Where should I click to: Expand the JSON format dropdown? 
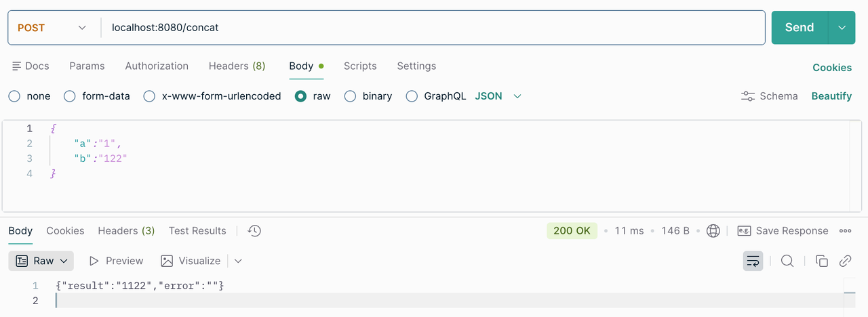pos(498,96)
